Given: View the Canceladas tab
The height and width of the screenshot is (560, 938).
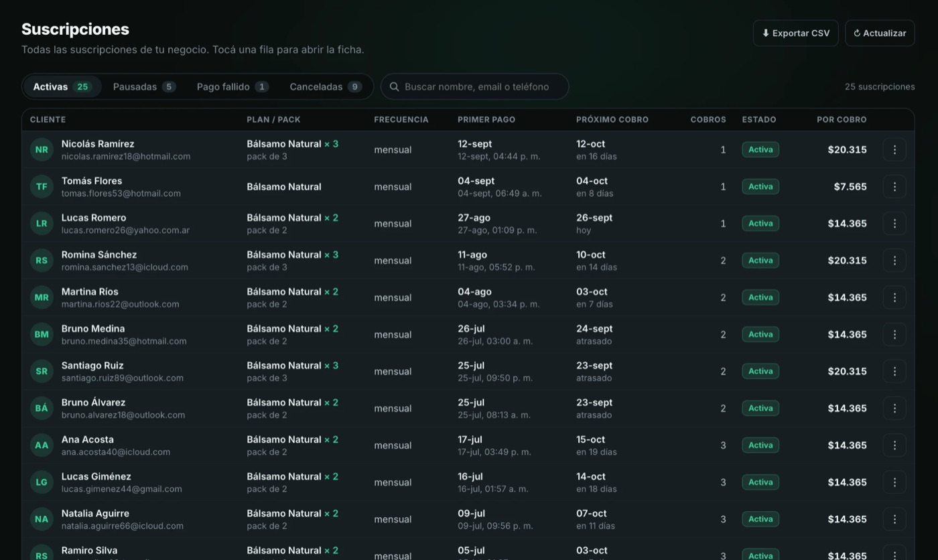Looking at the screenshot, I should 326,87.
